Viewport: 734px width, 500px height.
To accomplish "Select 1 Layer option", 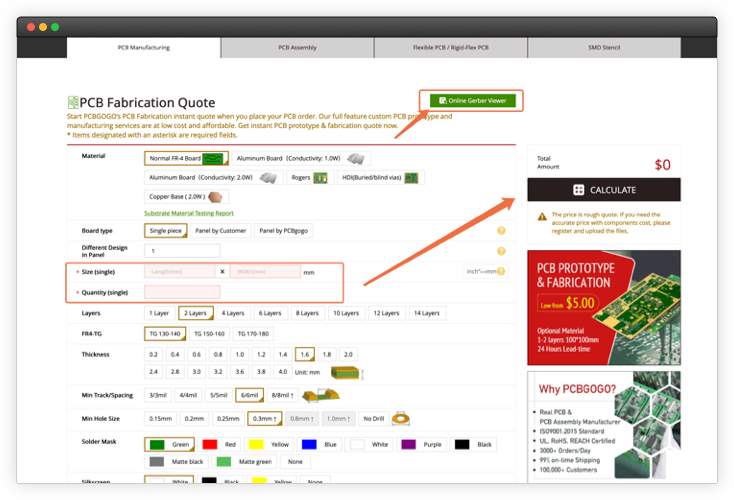I will coord(160,313).
